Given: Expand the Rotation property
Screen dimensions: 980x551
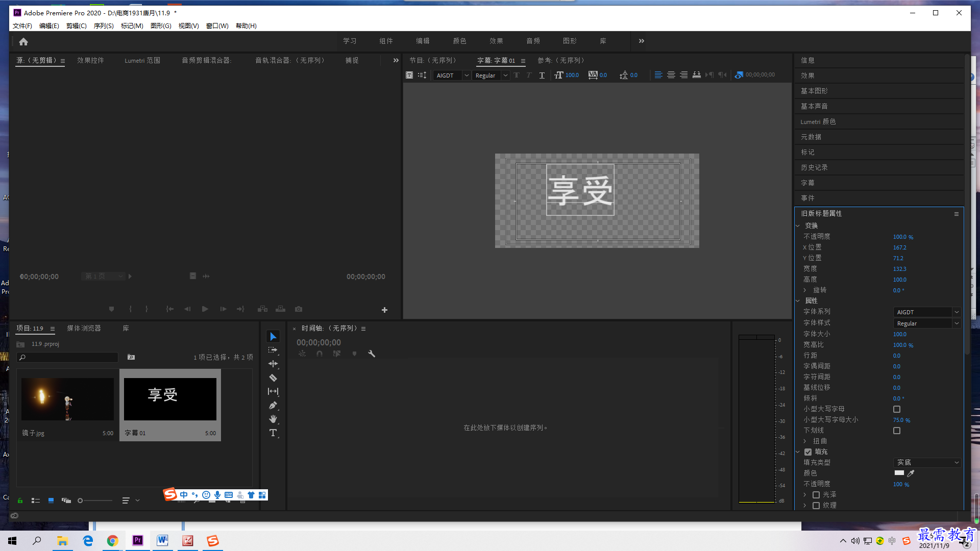Looking at the screenshot, I should coord(805,290).
